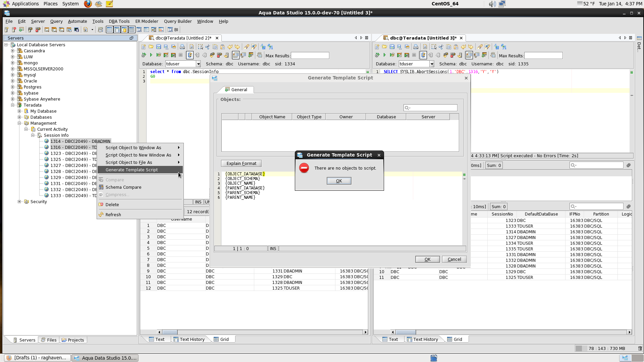Open the DBA Tools menu
The height and width of the screenshot is (362, 644).
pos(119,21)
